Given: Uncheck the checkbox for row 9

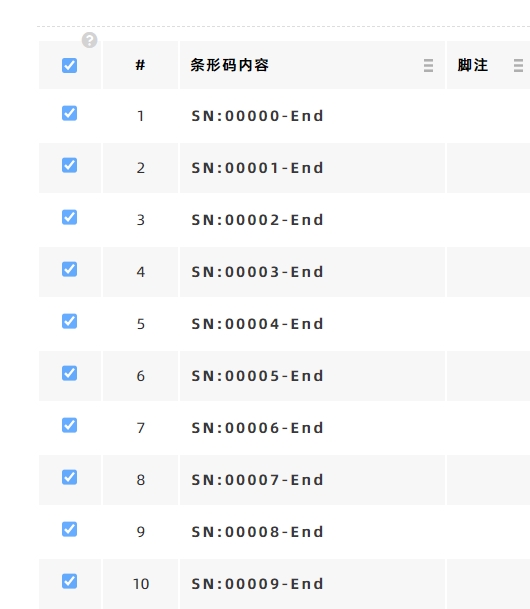Looking at the screenshot, I should (70, 529).
